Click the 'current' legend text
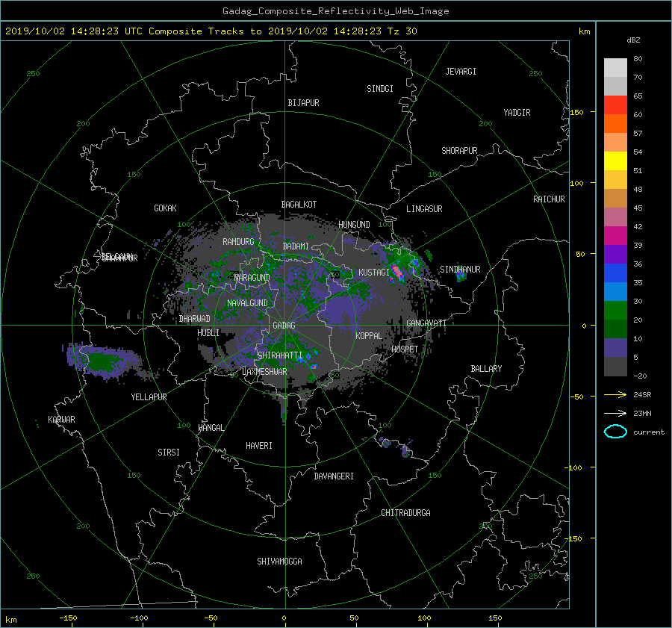This screenshot has width=672, height=628. pyautogui.click(x=648, y=432)
